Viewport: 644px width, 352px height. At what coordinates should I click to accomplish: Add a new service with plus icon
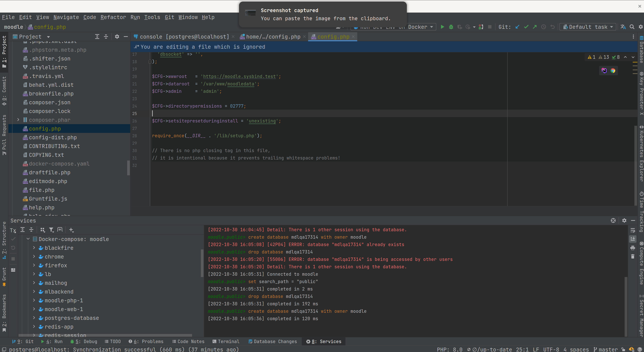[x=71, y=230]
